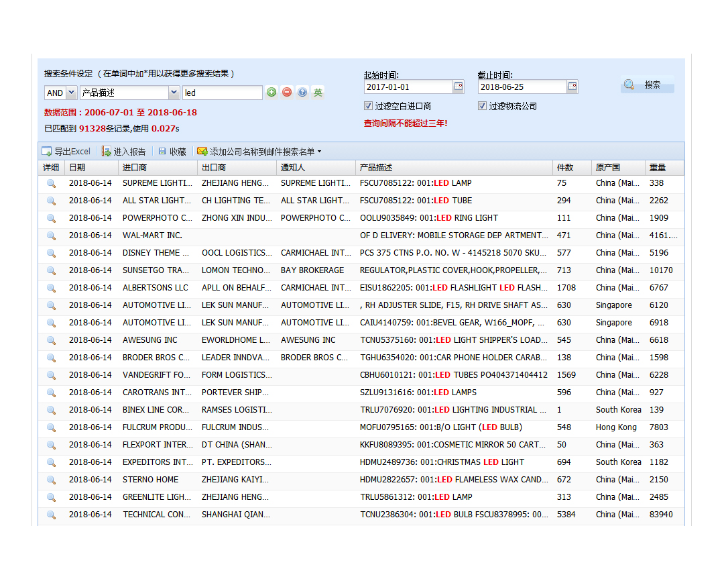This screenshot has width=728, height=577.
Task: Open detail magnifier for FLEXPORT INTER row
Action: (x=51, y=445)
